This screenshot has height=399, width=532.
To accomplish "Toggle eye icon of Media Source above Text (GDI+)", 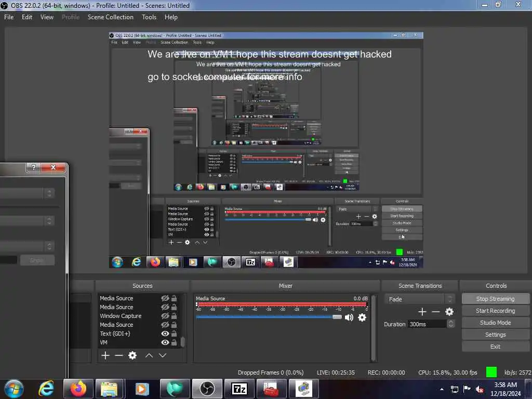I will [165, 325].
